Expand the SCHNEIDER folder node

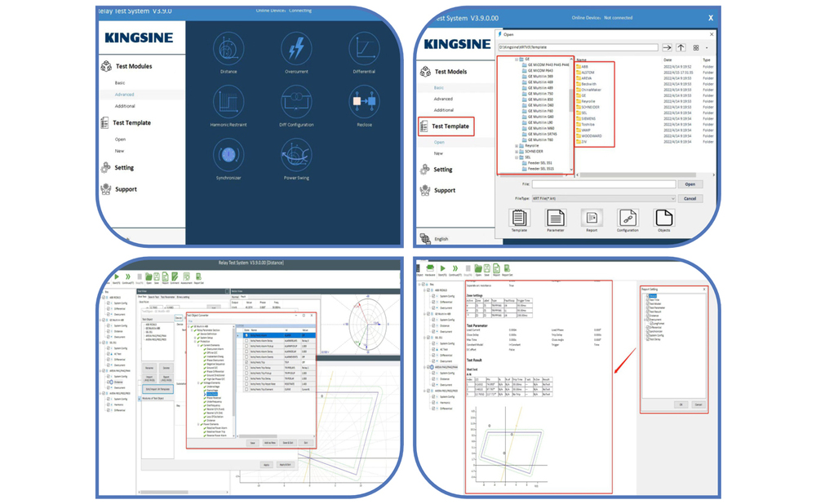pyautogui.click(x=516, y=151)
